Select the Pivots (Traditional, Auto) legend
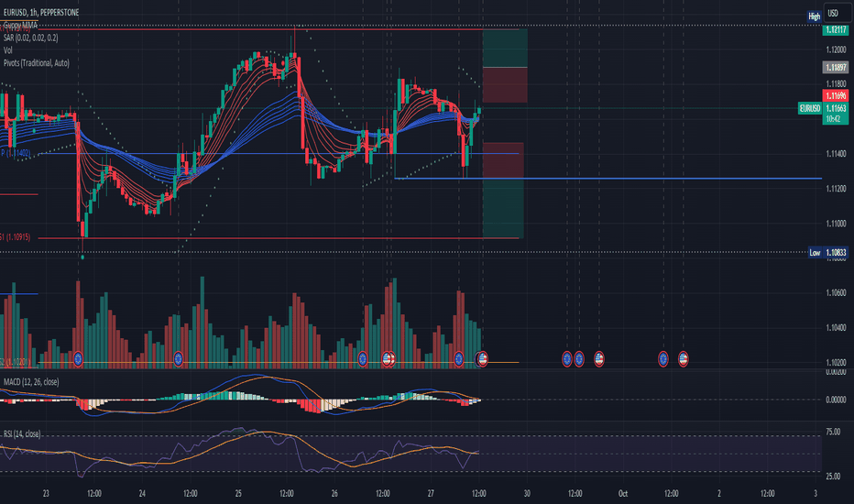854x504 pixels. pyautogui.click(x=36, y=62)
